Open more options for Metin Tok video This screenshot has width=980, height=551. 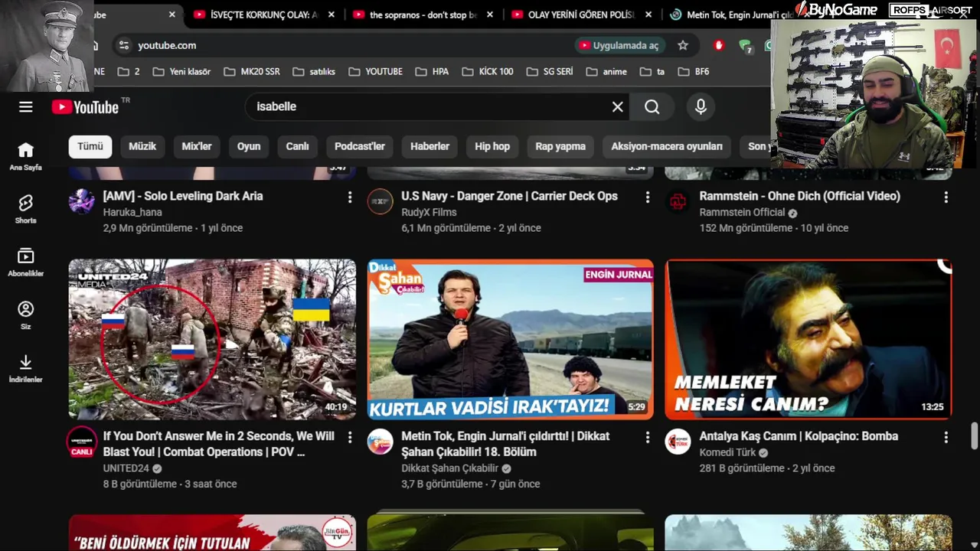[648, 437]
